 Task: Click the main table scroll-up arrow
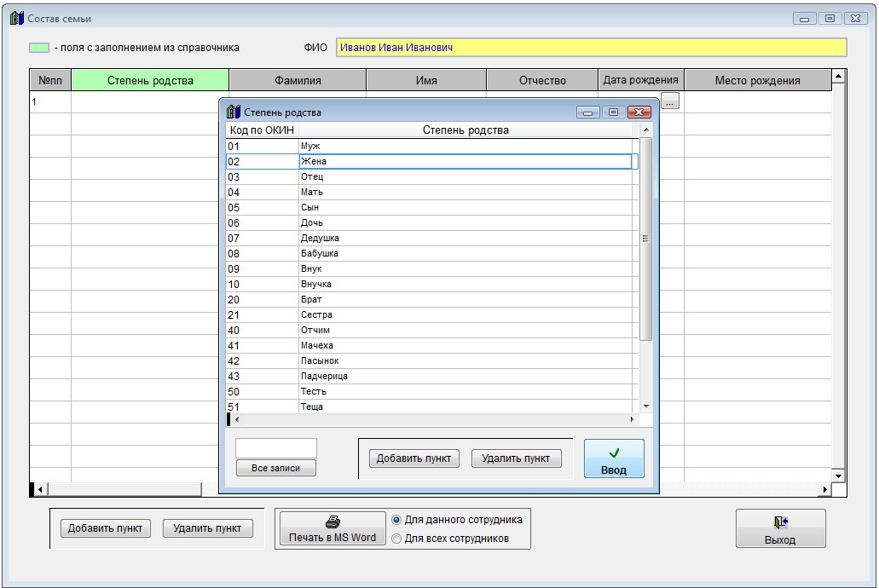tap(839, 76)
